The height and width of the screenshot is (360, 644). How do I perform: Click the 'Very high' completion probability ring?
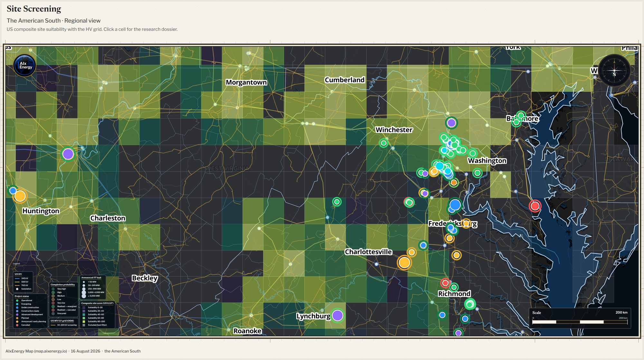[x=53, y=289]
